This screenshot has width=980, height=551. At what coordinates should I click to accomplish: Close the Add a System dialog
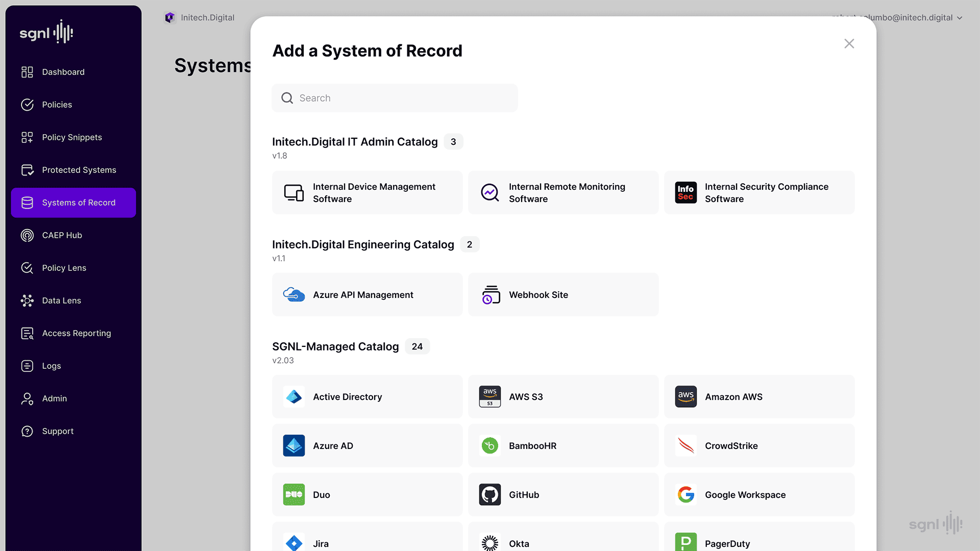849,44
